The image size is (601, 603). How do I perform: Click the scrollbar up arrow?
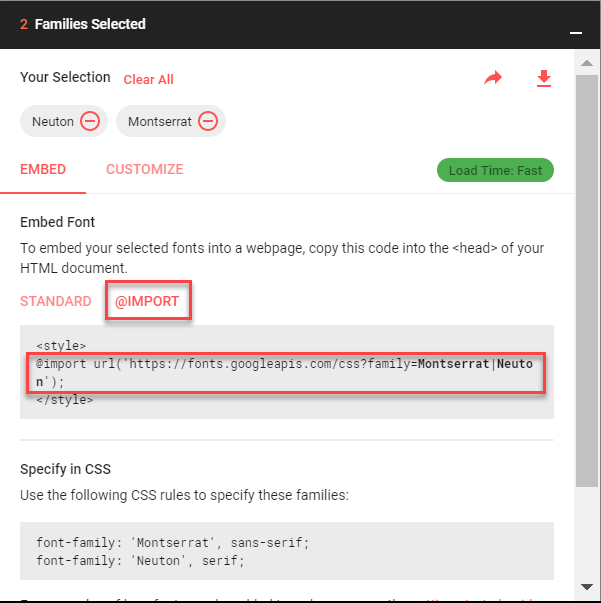pos(587,63)
